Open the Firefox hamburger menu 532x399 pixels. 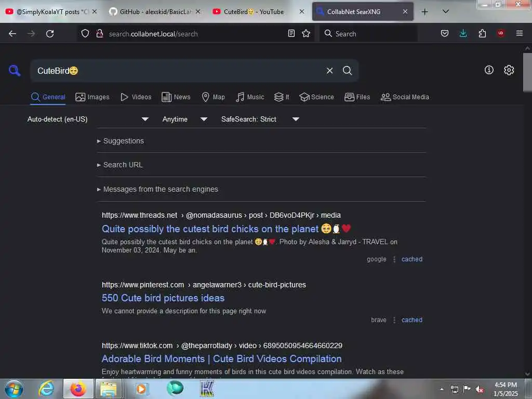click(520, 33)
